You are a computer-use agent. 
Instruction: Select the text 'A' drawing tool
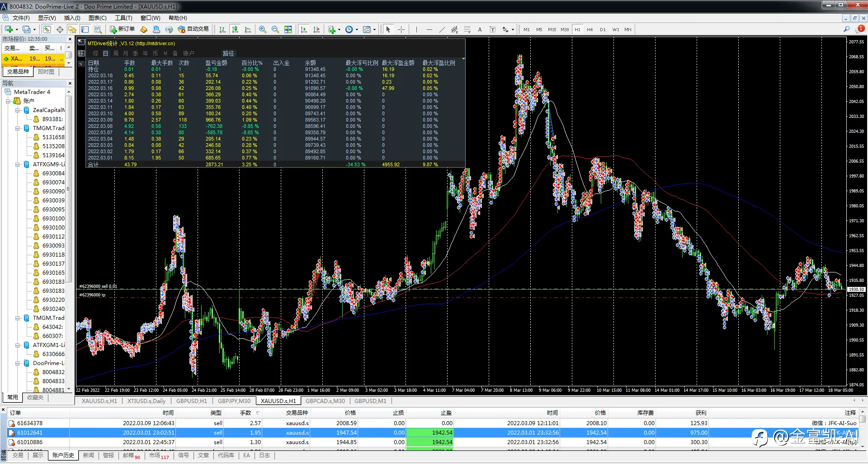coord(480,29)
